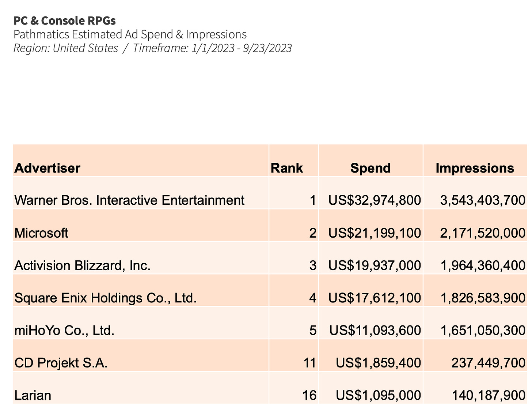Select the Larian advertiser cell
This screenshot has width=532, height=415.
click(33, 395)
